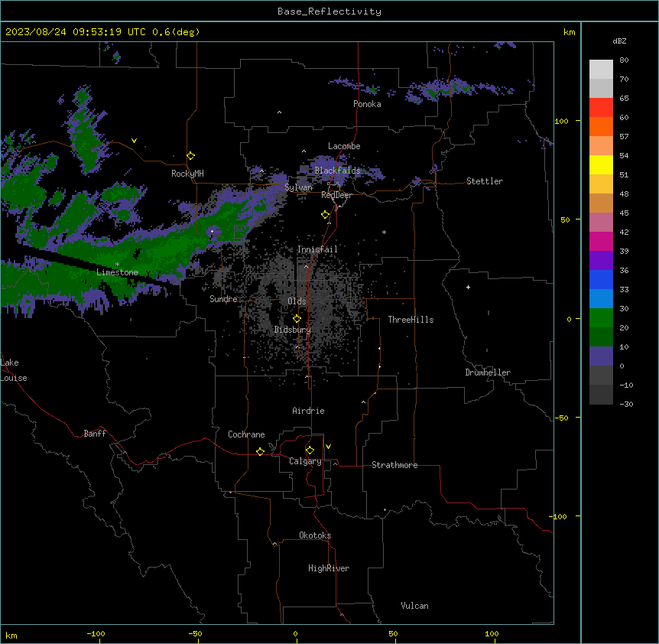Click the dBZ legend heading
Image resolution: width=659 pixels, height=644 pixels.
pyautogui.click(x=619, y=41)
